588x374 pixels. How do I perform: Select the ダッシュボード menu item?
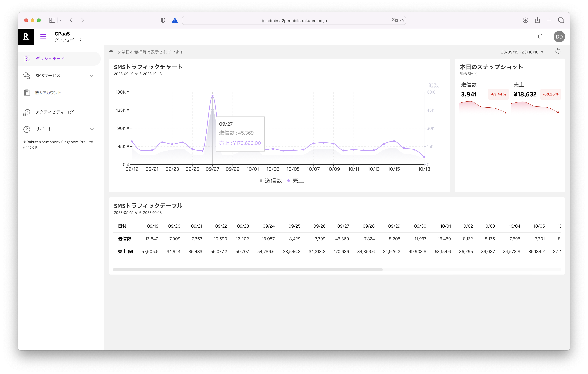59,59
